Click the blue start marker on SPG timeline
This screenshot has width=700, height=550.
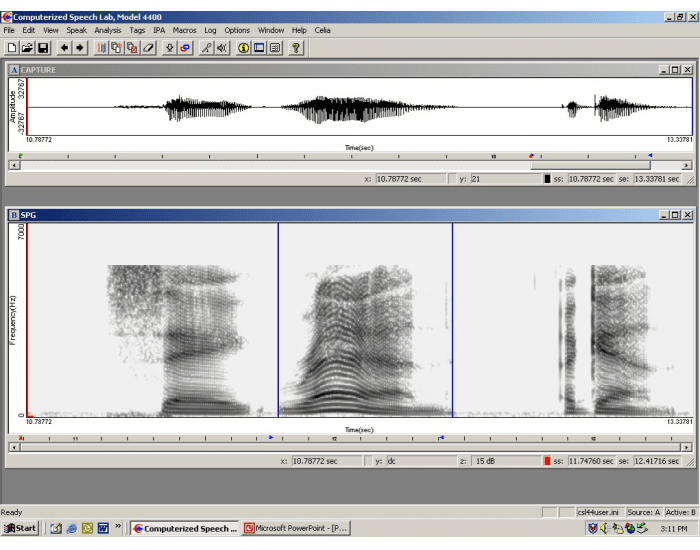point(271,438)
